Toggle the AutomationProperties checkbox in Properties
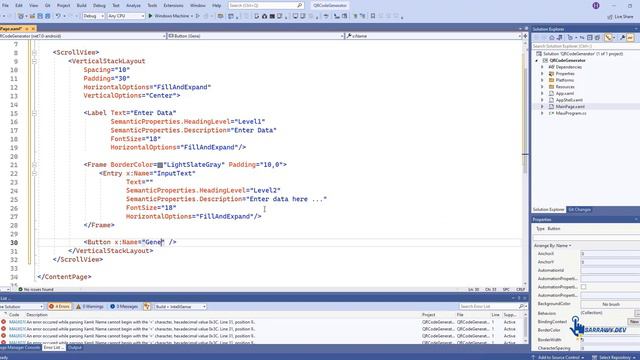The width and height of the screenshot is (640, 360). click(x=584, y=287)
